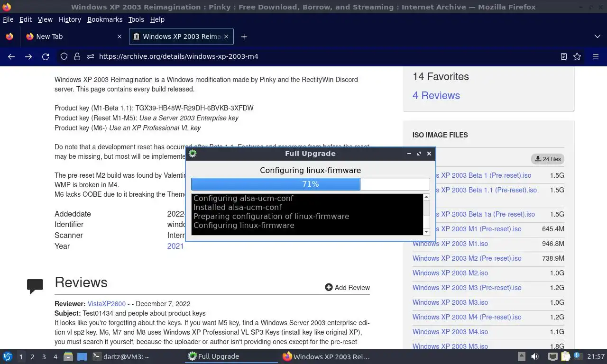
Task: Download Windows XP 2003 M1.iso
Action: tap(450, 244)
